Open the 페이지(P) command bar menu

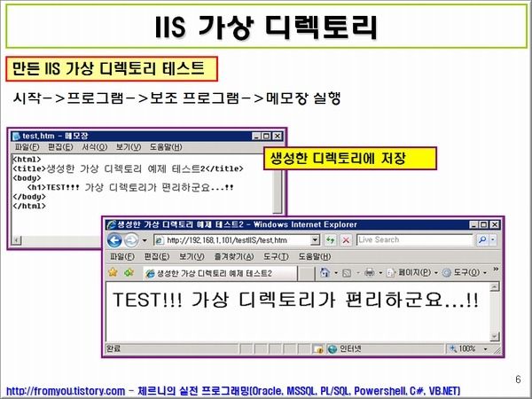[x=412, y=272]
